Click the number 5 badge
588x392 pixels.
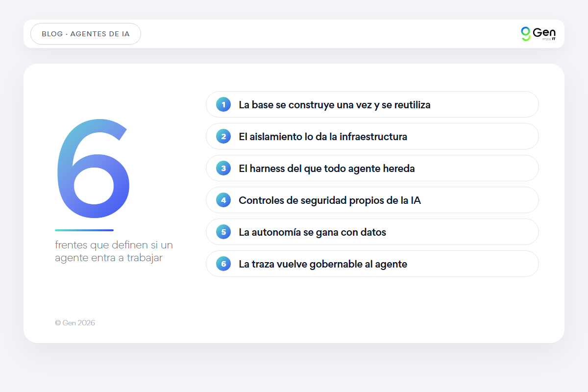[223, 232]
